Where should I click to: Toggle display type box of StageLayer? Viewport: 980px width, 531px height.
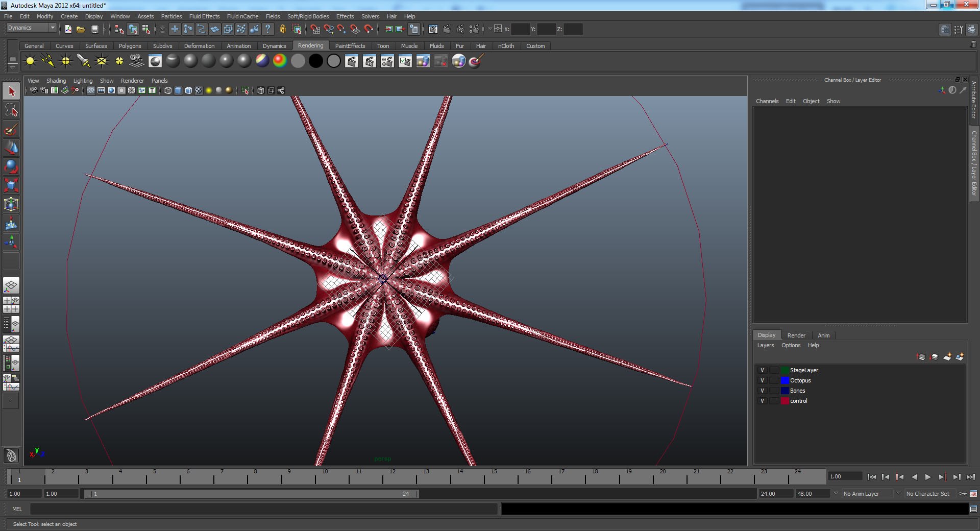(774, 370)
